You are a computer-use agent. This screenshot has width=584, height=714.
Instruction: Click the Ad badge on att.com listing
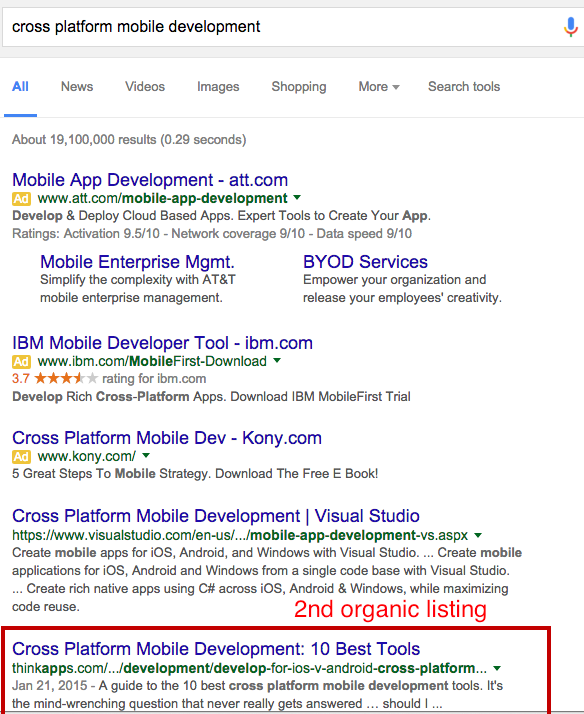[x=21, y=199]
